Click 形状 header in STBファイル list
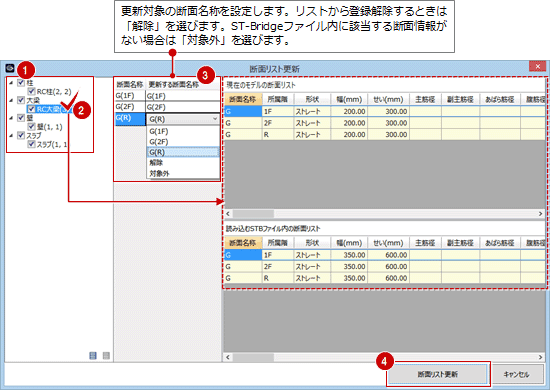 click(x=312, y=243)
